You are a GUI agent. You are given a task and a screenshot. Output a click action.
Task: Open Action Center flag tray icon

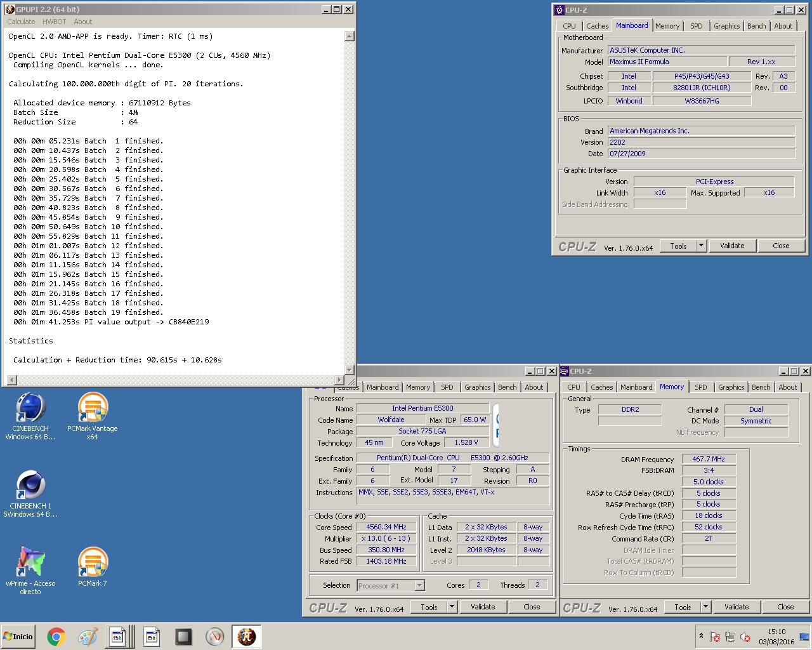[715, 637]
